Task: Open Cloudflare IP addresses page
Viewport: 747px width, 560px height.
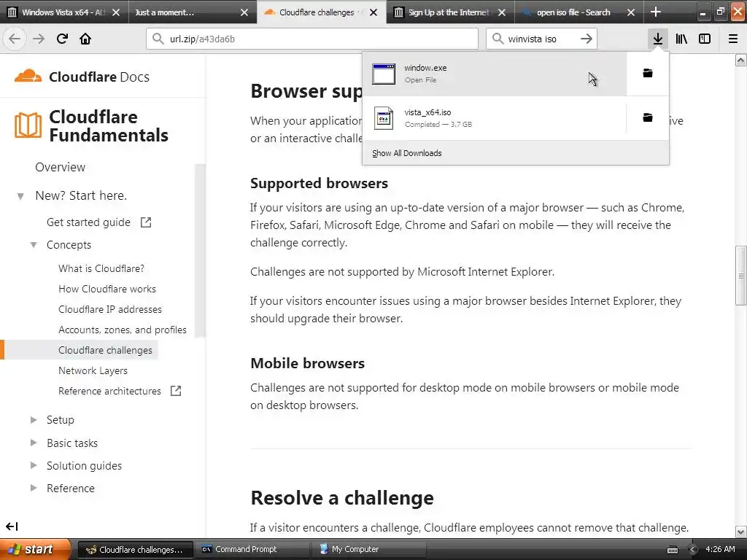Action: coord(110,309)
